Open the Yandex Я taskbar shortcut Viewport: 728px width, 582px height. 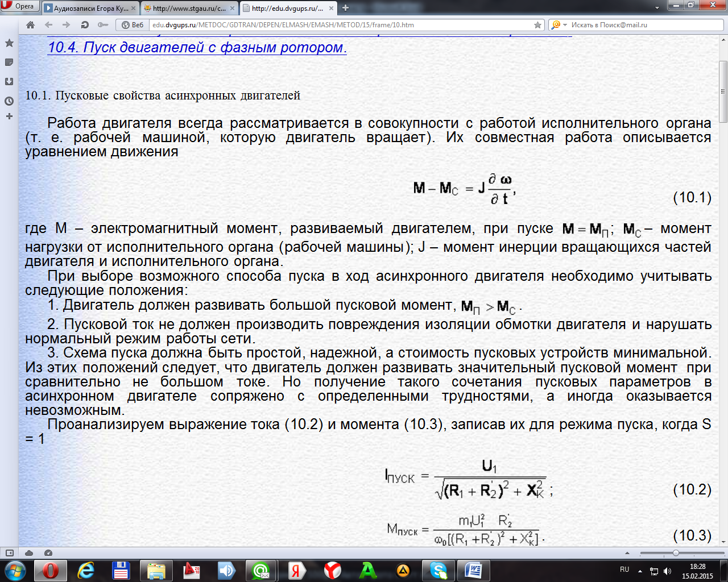(297, 570)
